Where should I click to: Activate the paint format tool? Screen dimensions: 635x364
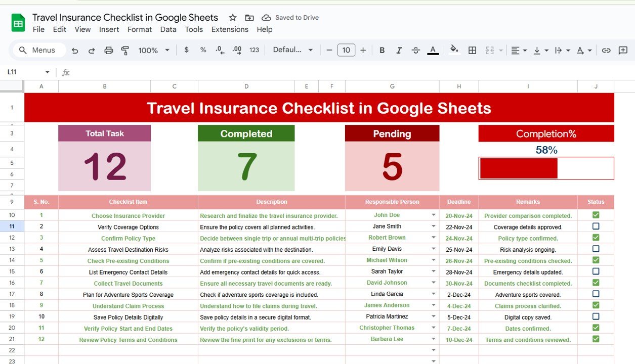point(125,50)
